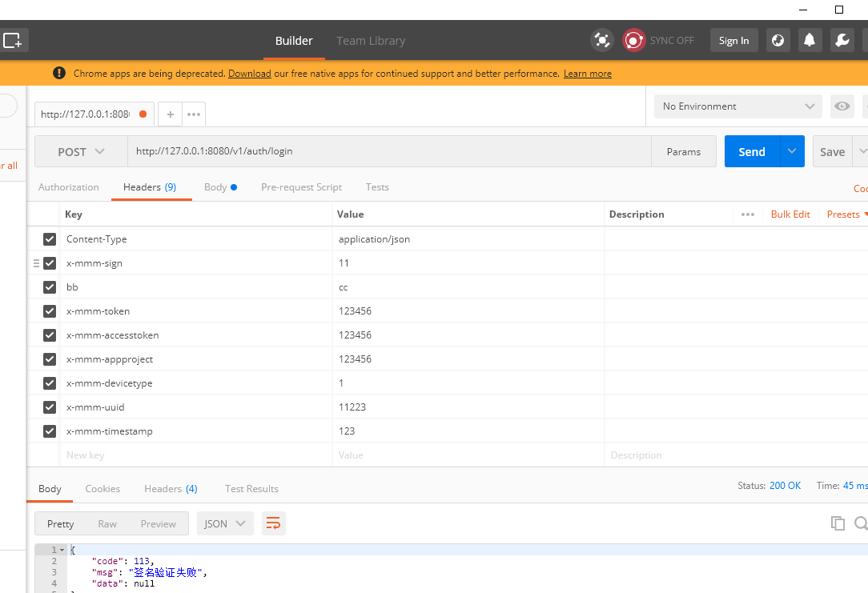This screenshot has height=593, width=868.
Task: Copy the response body to clipboard
Action: pos(838,523)
